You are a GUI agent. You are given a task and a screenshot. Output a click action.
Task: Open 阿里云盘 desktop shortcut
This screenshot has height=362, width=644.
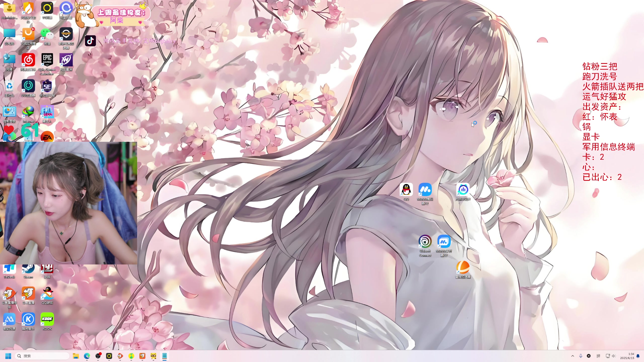pos(66,11)
